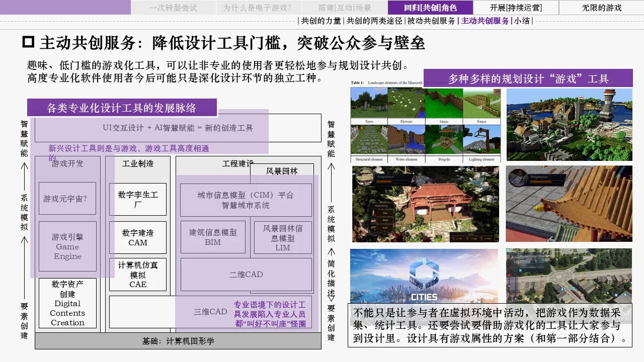Click the slide title 主动共创服务：降低设计工具门槛
644x362 pixels.
click(232, 43)
